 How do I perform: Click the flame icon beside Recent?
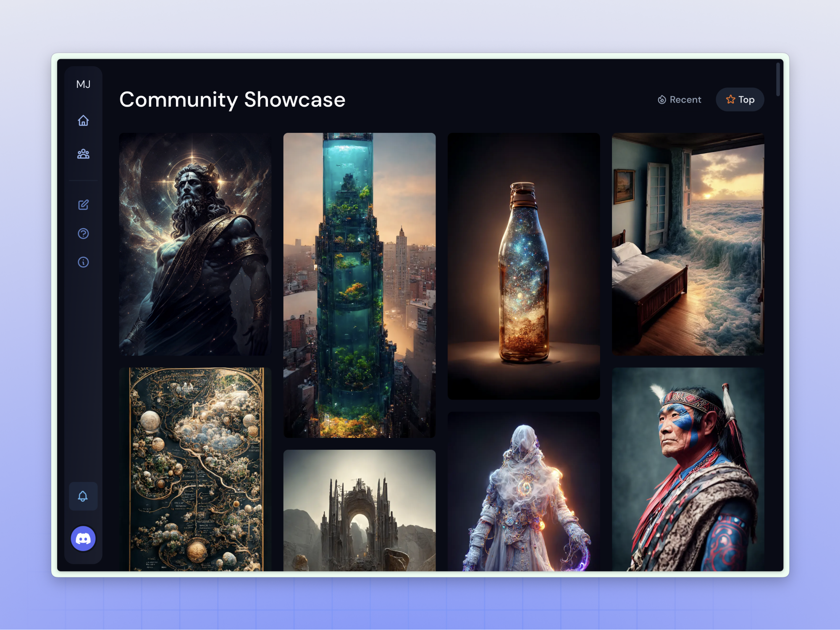coord(661,100)
